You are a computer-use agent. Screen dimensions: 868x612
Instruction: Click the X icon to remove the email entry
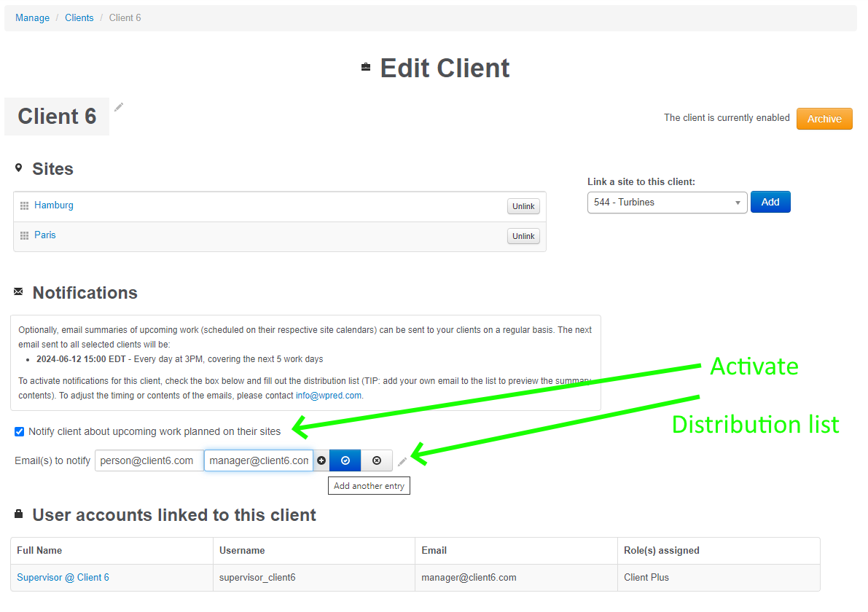[x=377, y=460]
